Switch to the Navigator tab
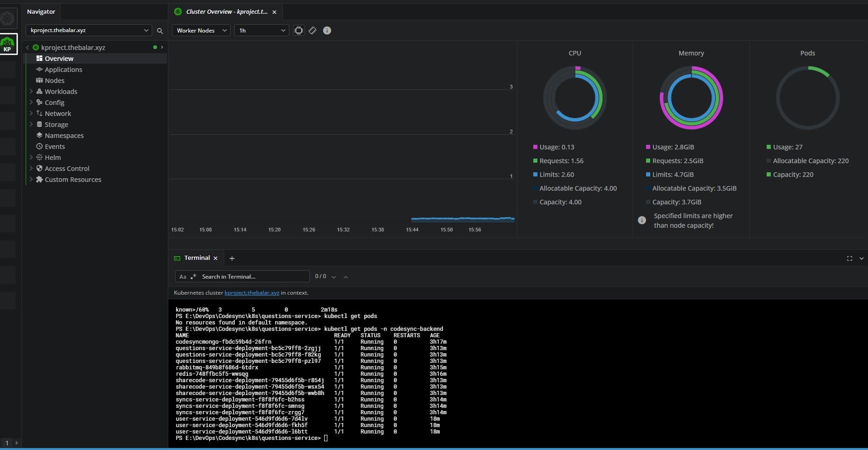Image resolution: width=868 pixels, height=450 pixels. pyautogui.click(x=41, y=11)
